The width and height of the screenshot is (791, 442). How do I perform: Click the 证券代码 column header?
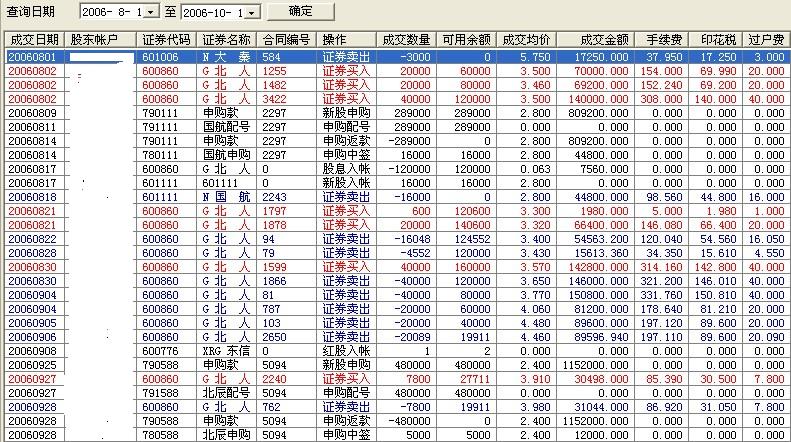[x=166, y=39]
